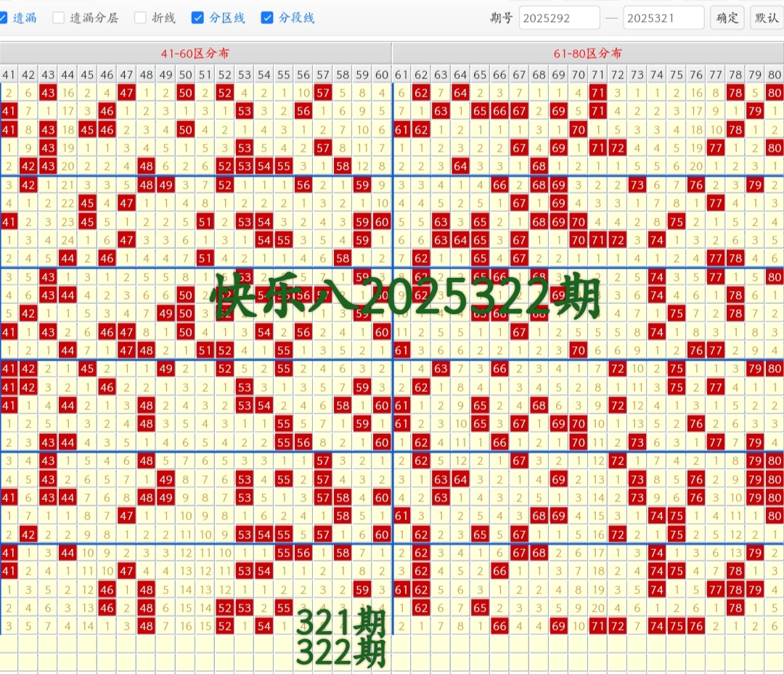
Task: Click the miss-count cell showing 23
Action: [68, 222]
